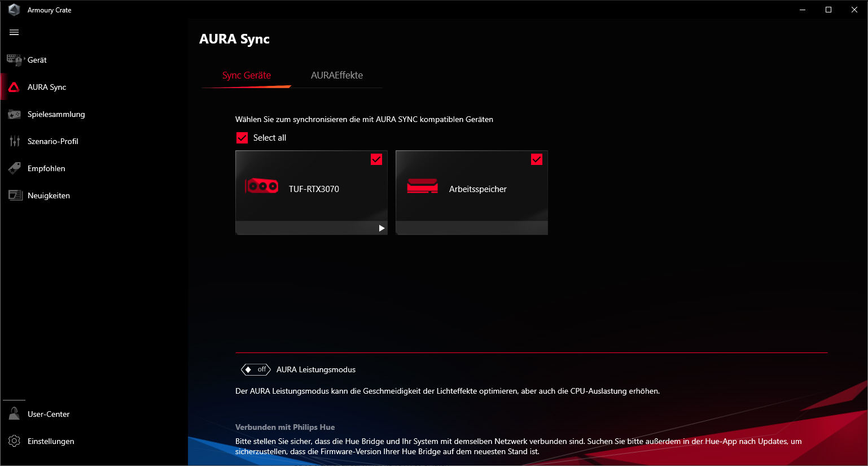Click the Gerät device icon in sidebar
Image resolution: width=868 pixels, height=466 pixels.
click(15, 60)
